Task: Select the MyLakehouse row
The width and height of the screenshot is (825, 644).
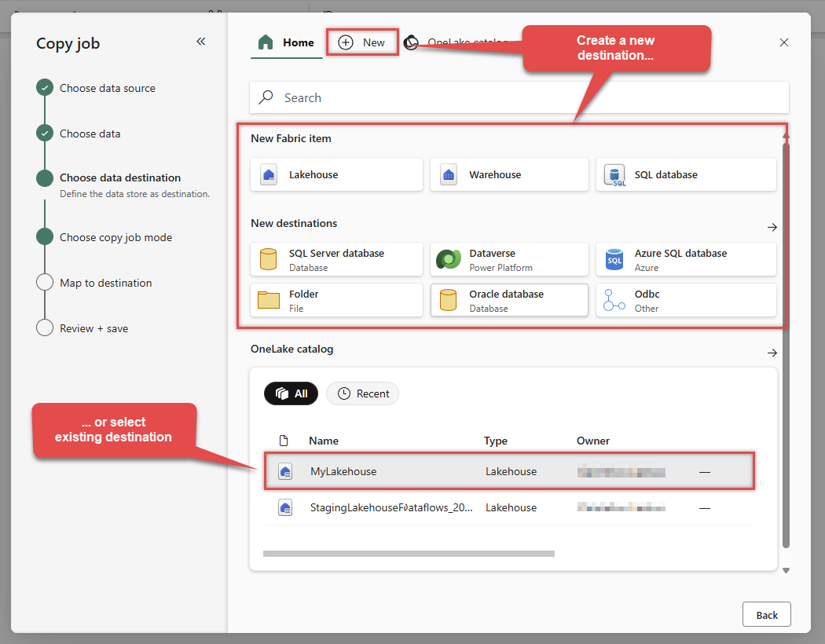Action: click(x=508, y=470)
